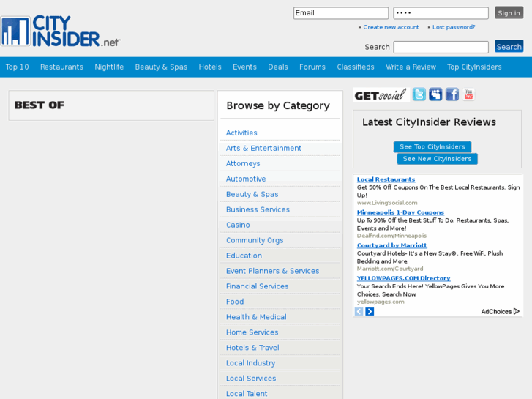Image resolution: width=532 pixels, height=399 pixels.
Task: Open the Hotels menu item
Action: 210,67
